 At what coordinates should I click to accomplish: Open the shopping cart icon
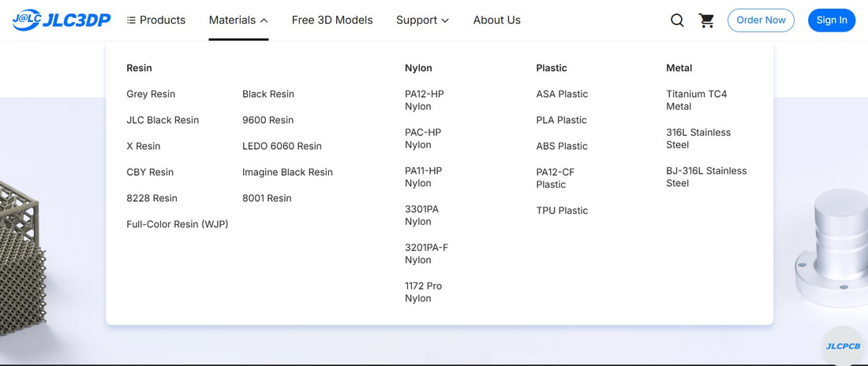click(706, 21)
